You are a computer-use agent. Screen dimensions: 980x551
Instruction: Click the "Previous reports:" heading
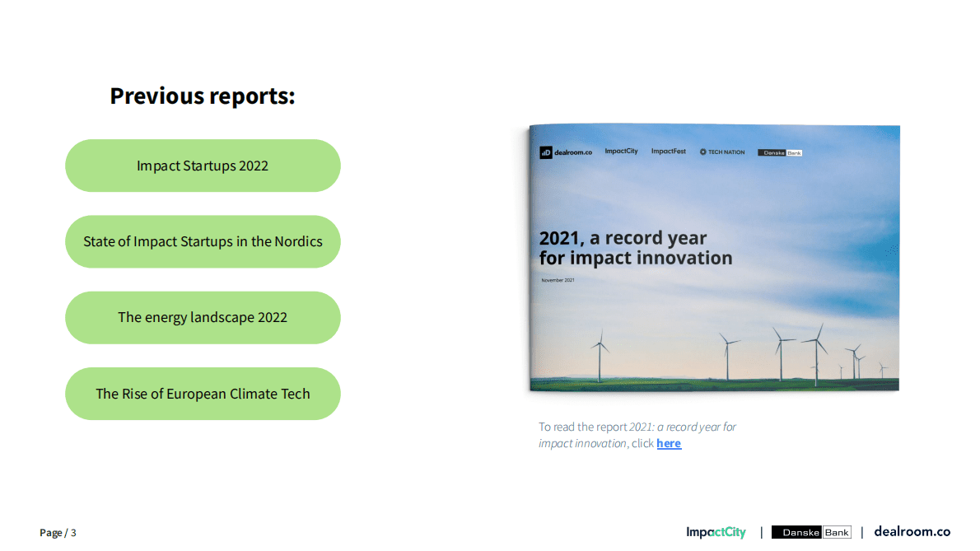203,96
